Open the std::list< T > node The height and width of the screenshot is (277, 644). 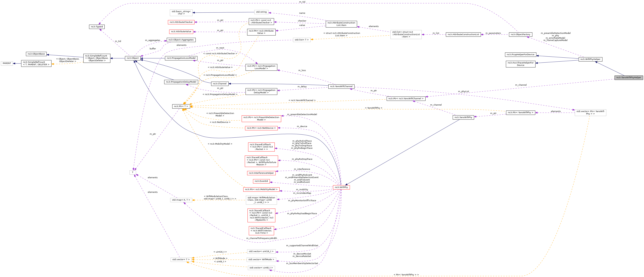302,40
